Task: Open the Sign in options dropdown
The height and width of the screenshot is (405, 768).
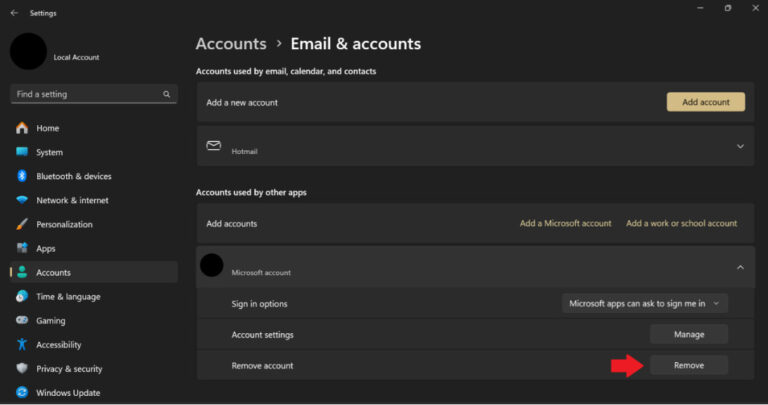Action: [x=645, y=304]
